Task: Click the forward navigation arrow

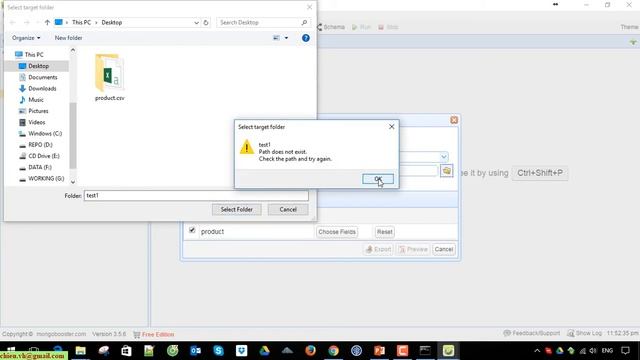Action: pos(27,22)
